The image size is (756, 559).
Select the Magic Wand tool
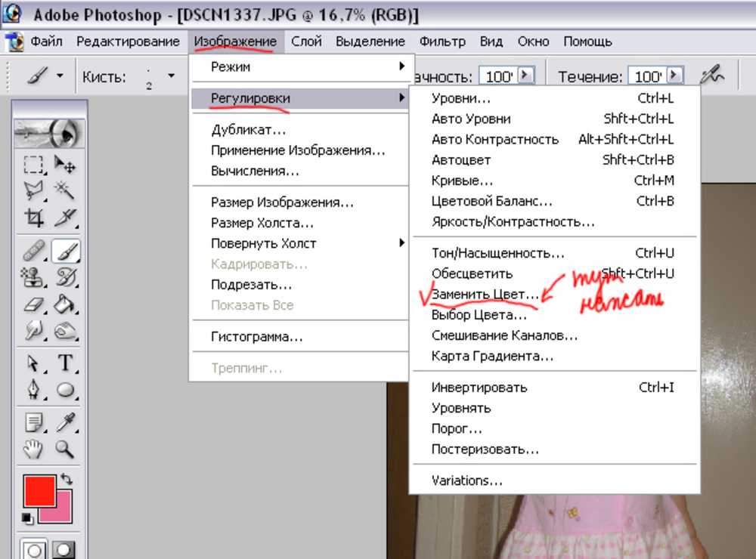[x=64, y=191]
